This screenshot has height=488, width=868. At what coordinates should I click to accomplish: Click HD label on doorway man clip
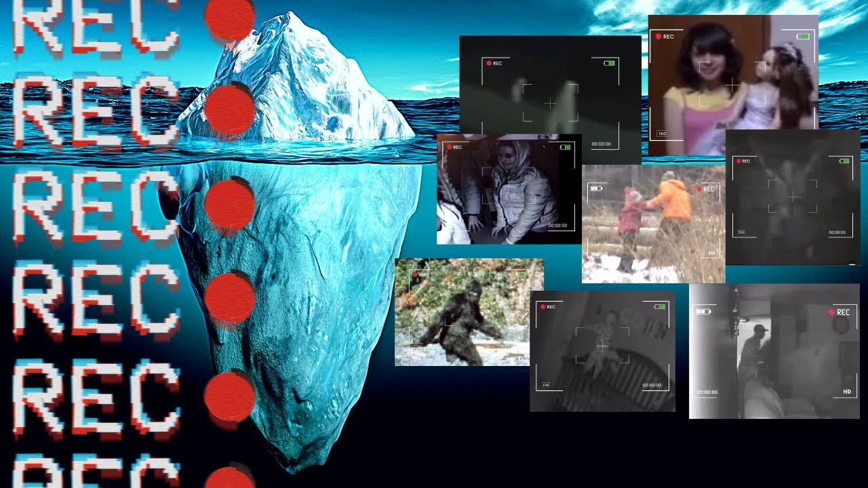coord(847,392)
